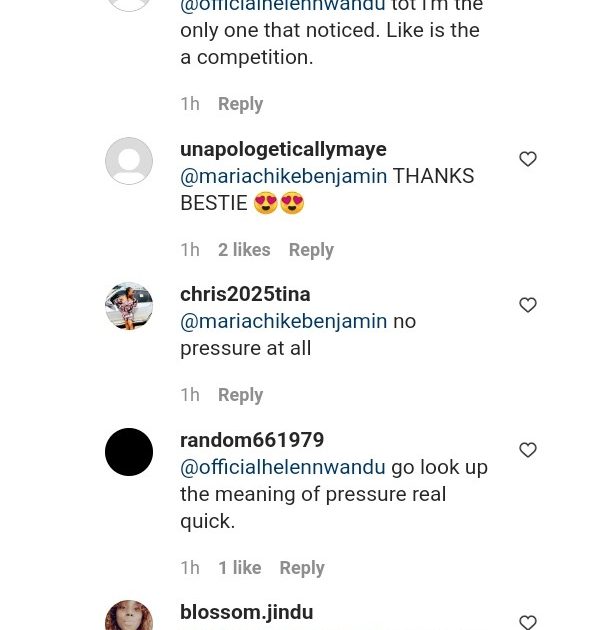The width and height of the screenshot is (600, 630).
Task: Tap the heart on chris2025tina's comment
Action: tap(528, 305)
